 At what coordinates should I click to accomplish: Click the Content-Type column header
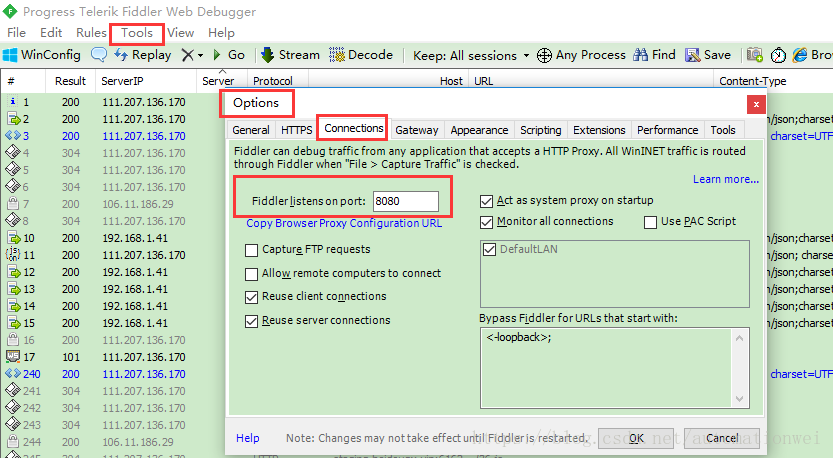(772, 81)
